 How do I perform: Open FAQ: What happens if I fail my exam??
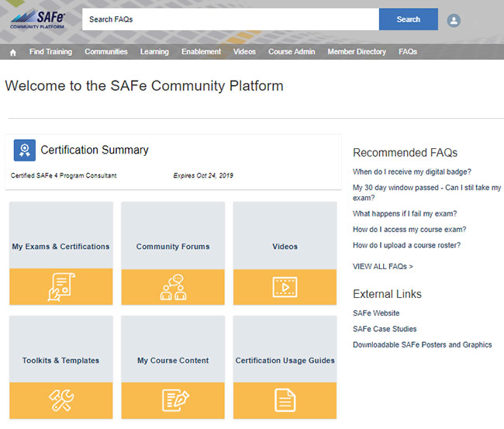[x=405, y=214]
